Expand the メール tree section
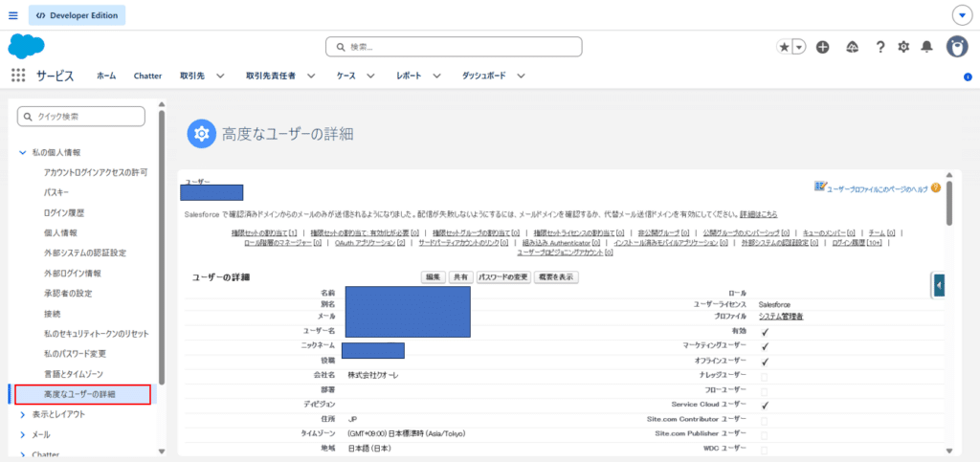The width and height of the screenshot is (980, 462). [23, 434]
